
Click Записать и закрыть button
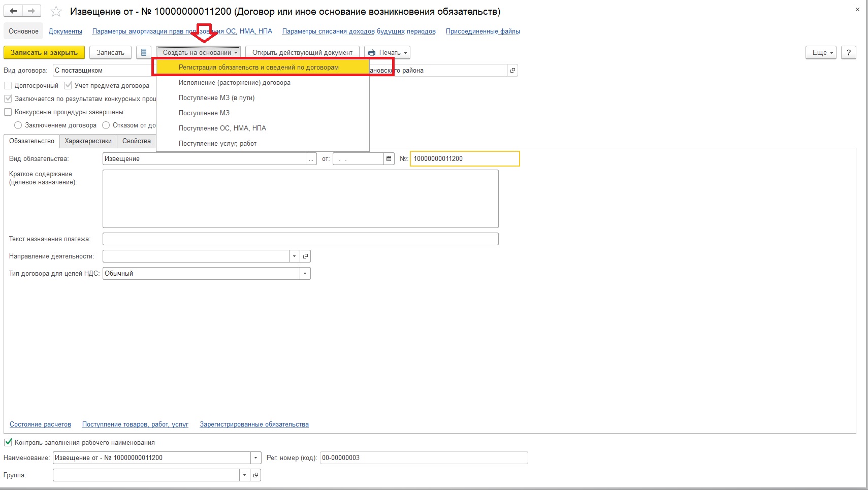44,52
